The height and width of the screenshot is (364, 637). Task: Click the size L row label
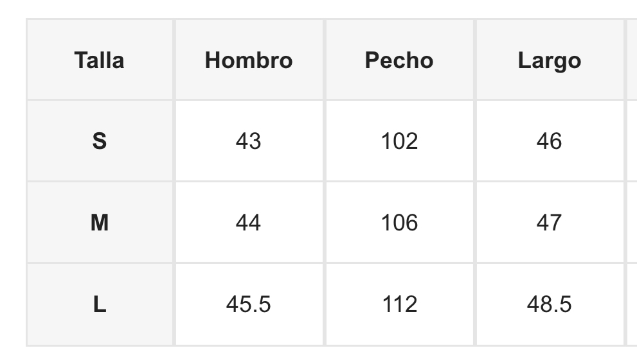99,304
